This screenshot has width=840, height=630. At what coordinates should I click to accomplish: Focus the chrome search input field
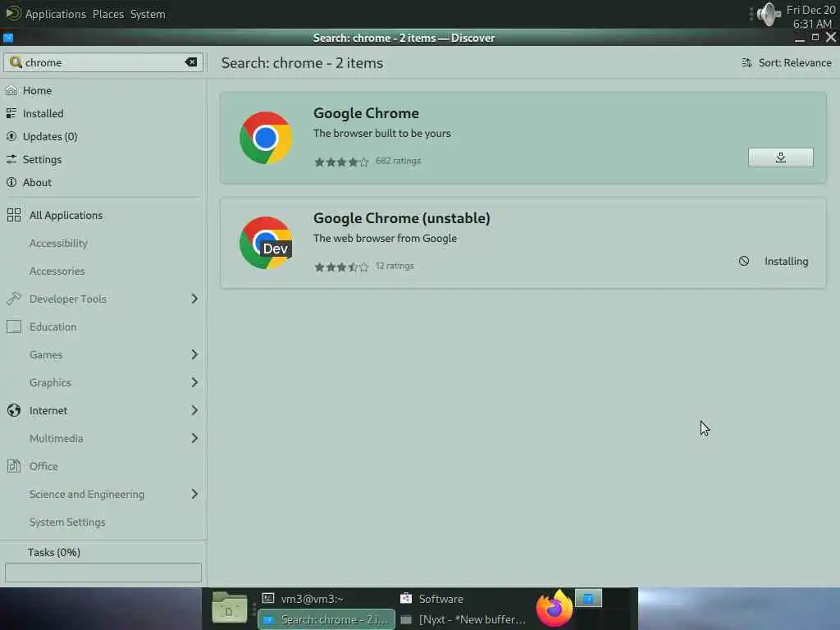coord(103,62)
